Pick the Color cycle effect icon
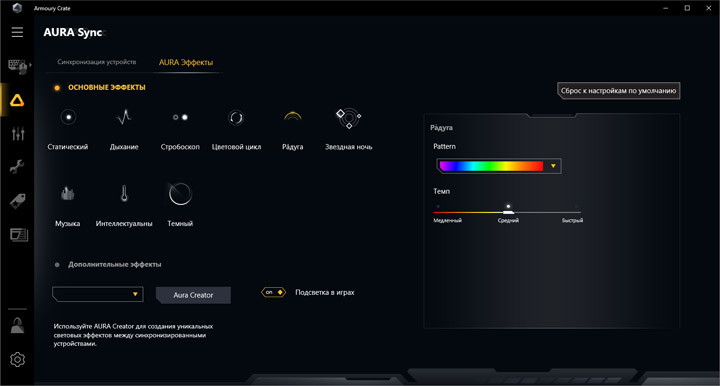This screenshot has height=386, width=720. (x=236, y=118)
